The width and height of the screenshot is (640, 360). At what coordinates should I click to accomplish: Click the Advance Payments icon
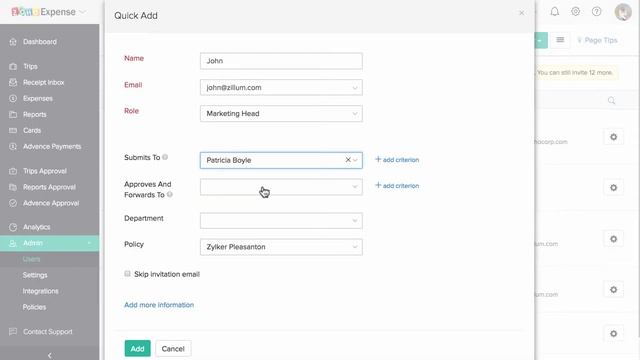tap(13, 146)
